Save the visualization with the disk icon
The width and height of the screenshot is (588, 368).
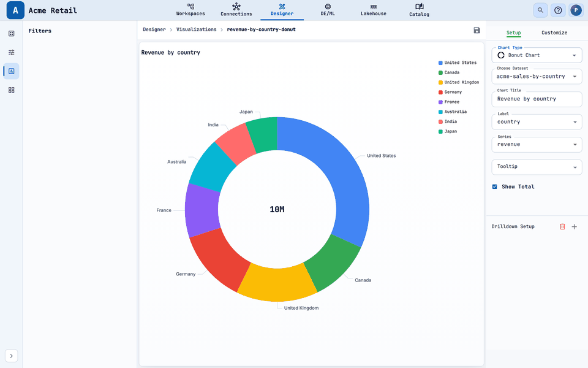[477, 30]
